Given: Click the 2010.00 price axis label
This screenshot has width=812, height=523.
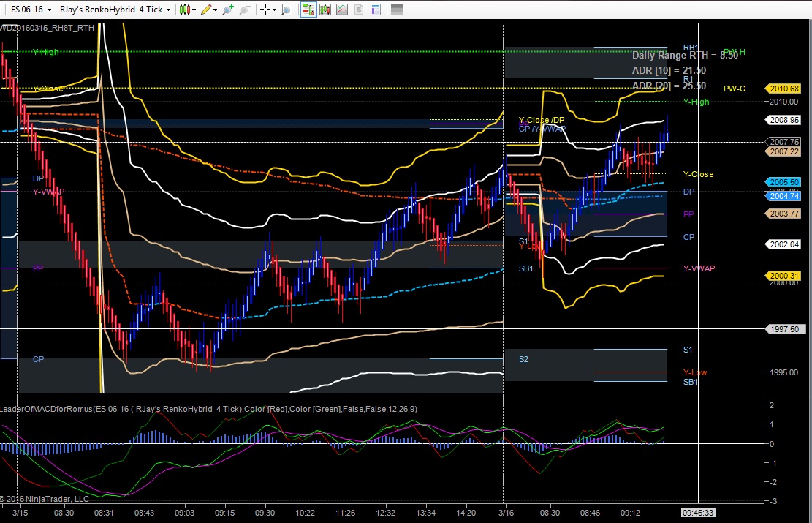Looking at the screenshot, I should tap(783, 102).
